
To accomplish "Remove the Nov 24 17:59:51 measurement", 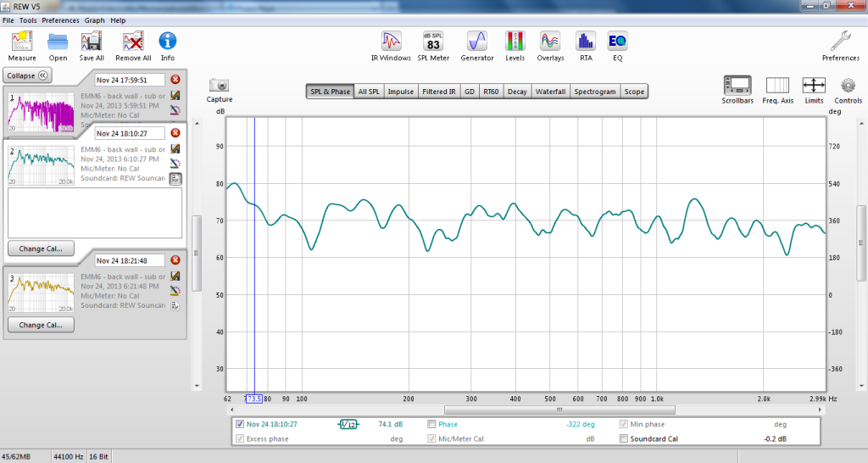I will (x=175, y=80).
